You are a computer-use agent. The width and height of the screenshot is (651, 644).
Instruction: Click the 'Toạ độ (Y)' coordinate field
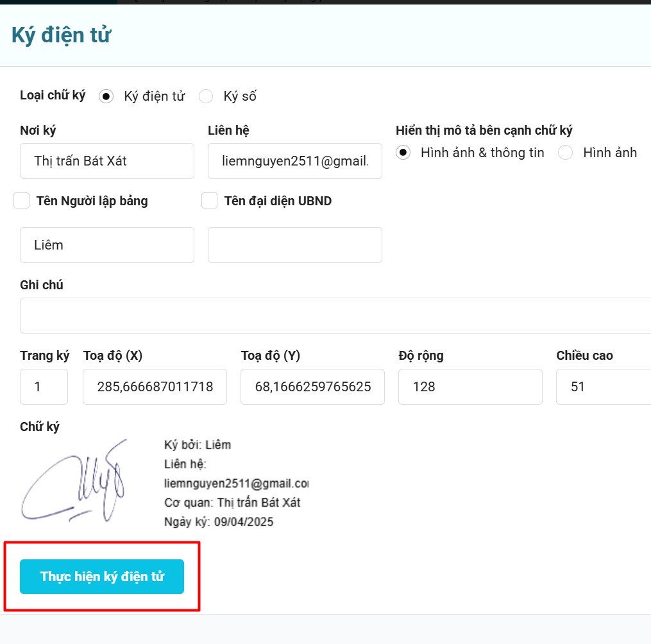click(x=312, y=387)
